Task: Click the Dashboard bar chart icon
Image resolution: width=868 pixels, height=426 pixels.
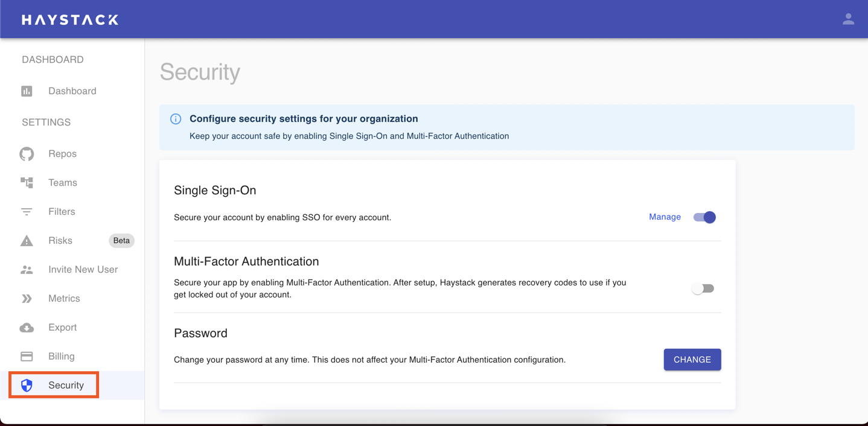Action: (x=27, y=91)
